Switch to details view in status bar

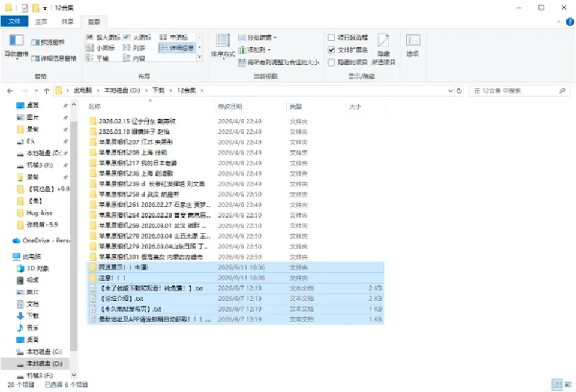coord(557,385)
